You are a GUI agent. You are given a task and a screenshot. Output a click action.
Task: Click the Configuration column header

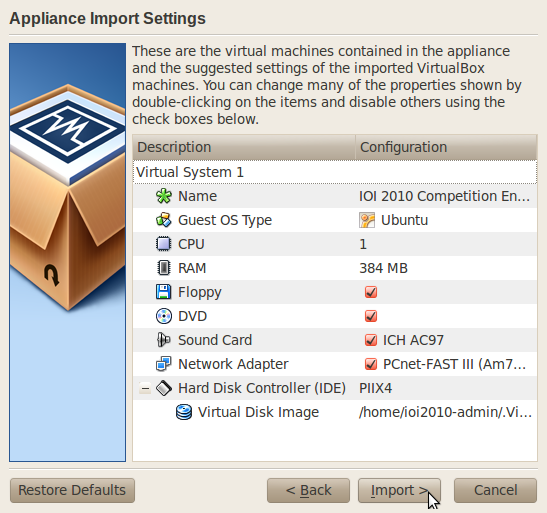click(x=446, y=147)
